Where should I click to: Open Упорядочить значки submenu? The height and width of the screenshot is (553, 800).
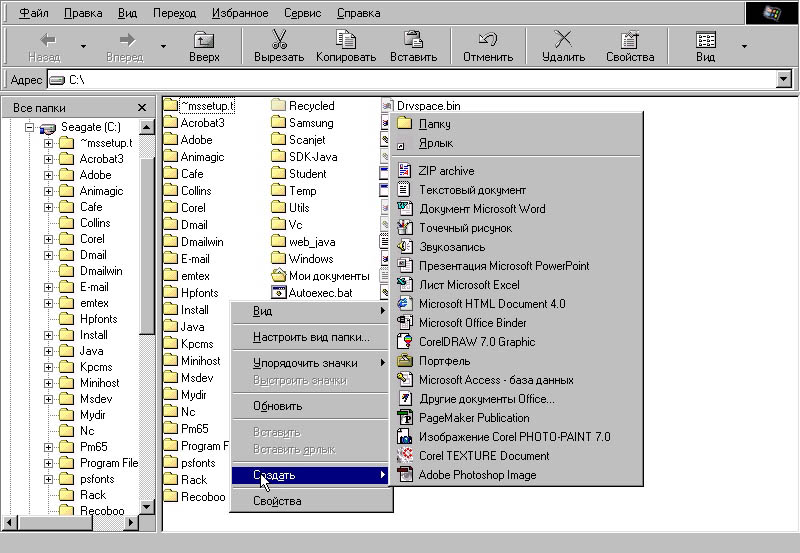point(310,363)
